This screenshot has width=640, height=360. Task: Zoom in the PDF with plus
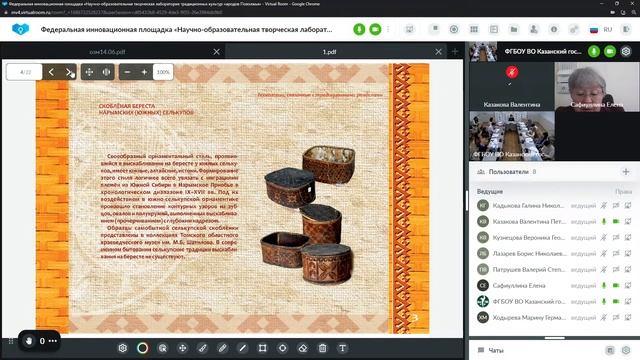click(x=144, y=72)
